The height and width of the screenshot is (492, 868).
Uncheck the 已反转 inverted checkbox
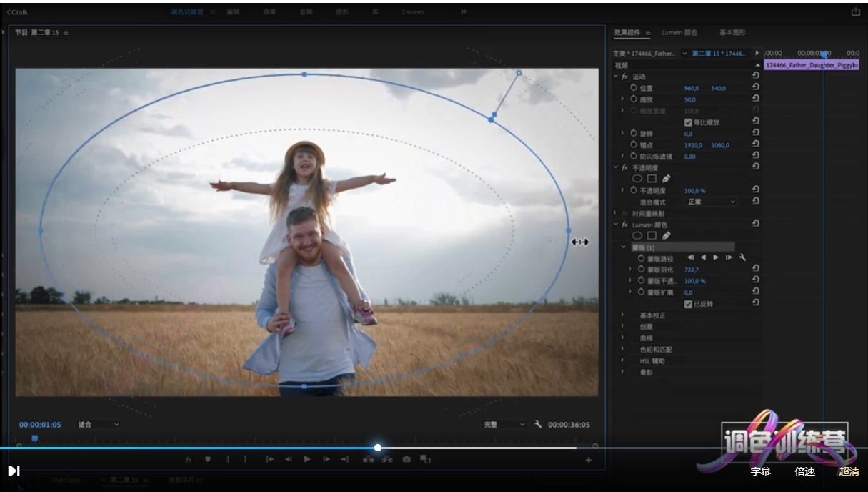coord(688,304)
